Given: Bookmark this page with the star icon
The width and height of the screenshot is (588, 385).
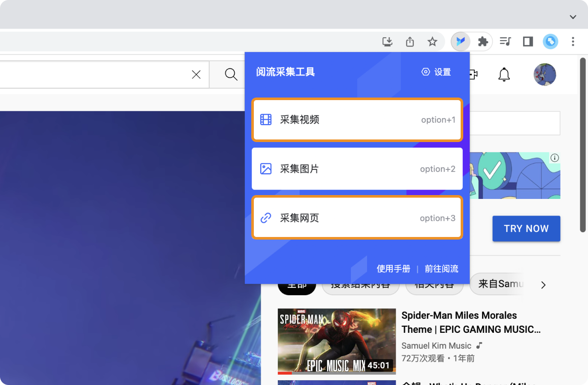Looking at the screenshot, I should [432, 41].
